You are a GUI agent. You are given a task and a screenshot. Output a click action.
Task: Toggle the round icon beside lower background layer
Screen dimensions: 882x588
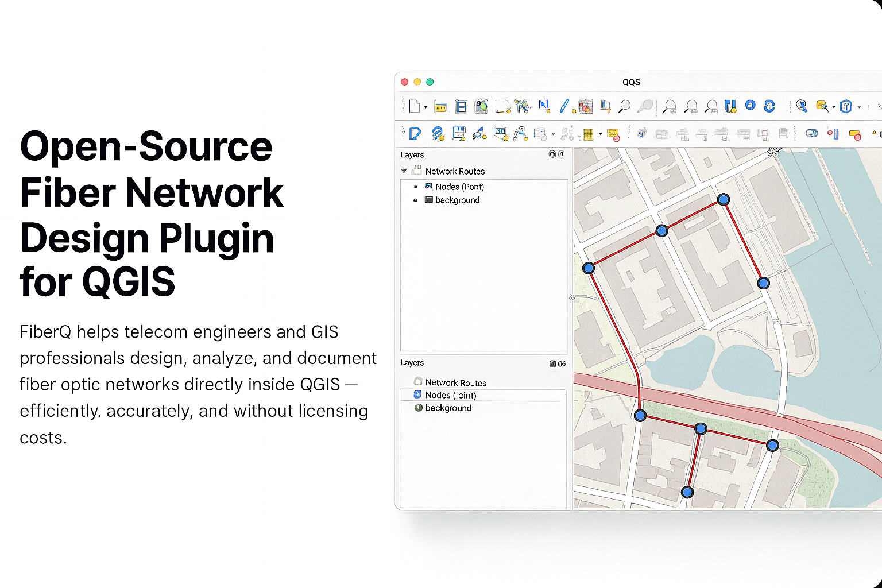(419, 408)
